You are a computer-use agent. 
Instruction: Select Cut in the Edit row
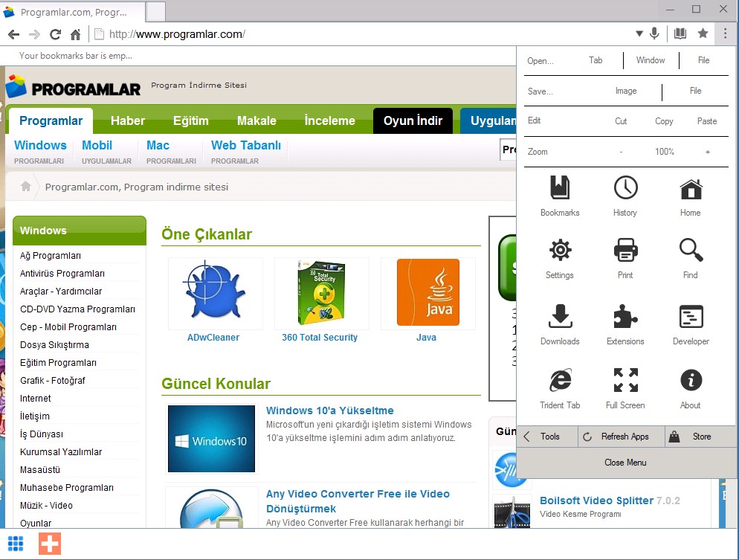[621, 121]
